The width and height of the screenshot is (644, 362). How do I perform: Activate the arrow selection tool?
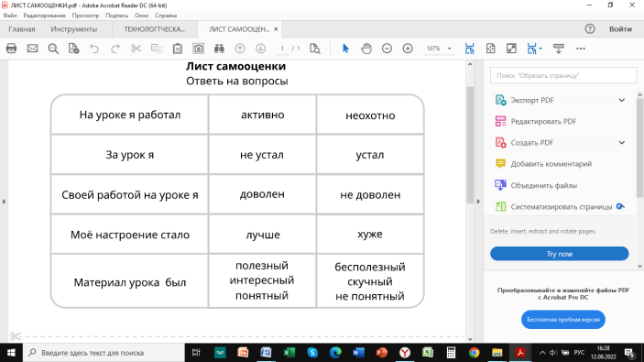coord(345,49)
